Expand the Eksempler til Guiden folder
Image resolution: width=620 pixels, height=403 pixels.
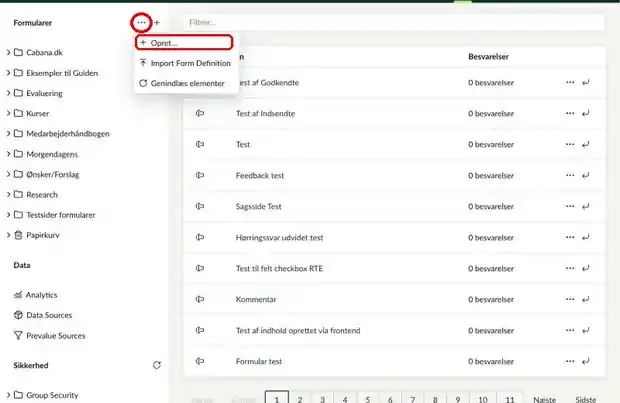8,73
